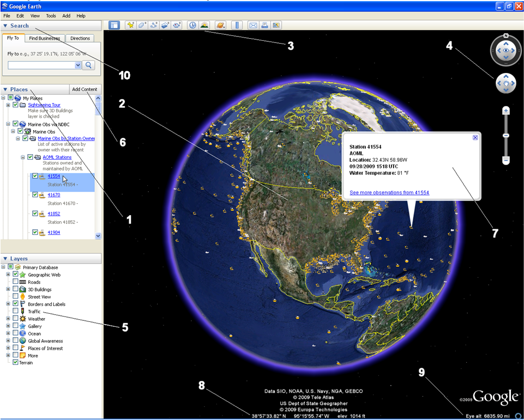Click the Record a Tour camera icon

click(177, 26)
